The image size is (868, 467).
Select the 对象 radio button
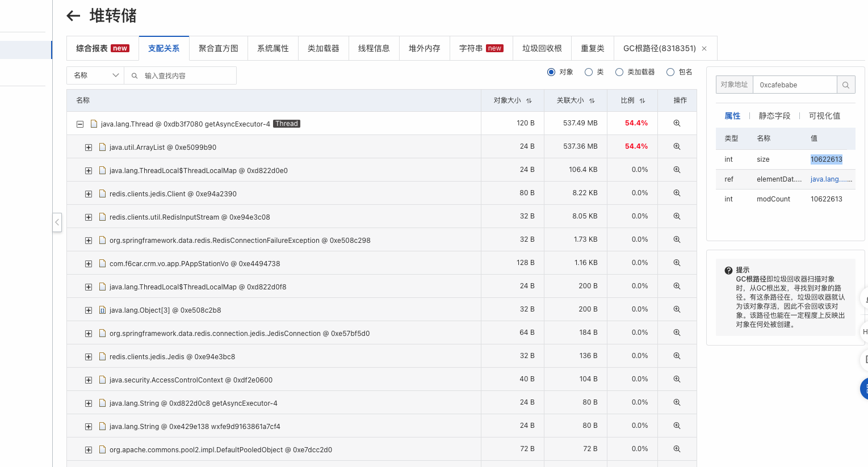click(551, 72)
